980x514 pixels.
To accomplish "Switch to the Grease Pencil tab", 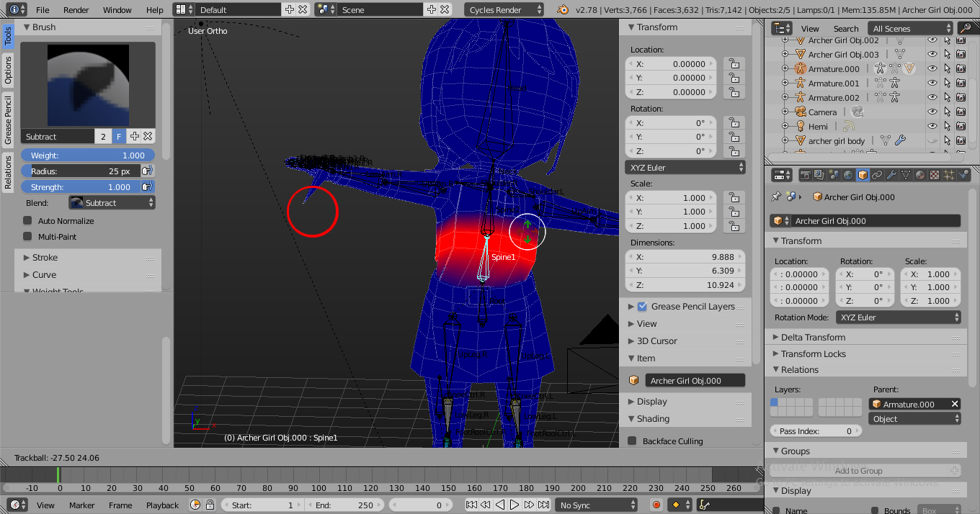I will point(8,120).
